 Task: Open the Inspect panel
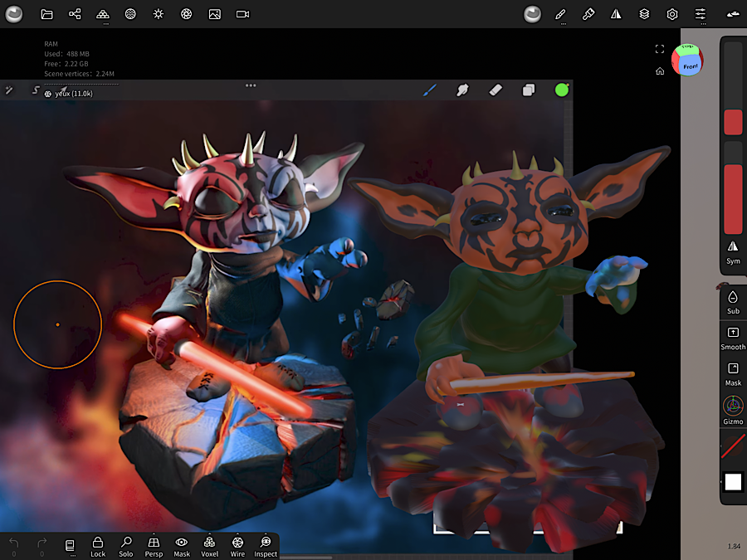click(x=266, y=547)
